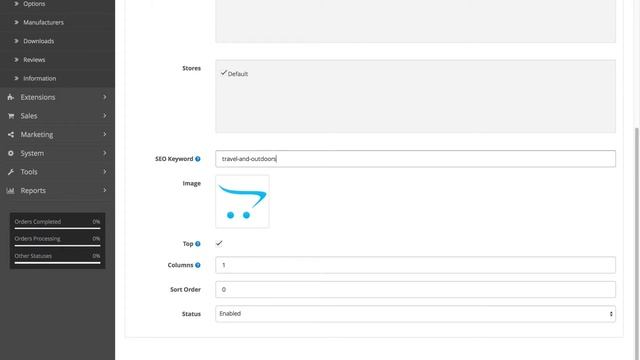The height and width of the screenshot is (360, 640).
Task: Click the Orders Processing progress bar
Action: (x=57, y=245)
